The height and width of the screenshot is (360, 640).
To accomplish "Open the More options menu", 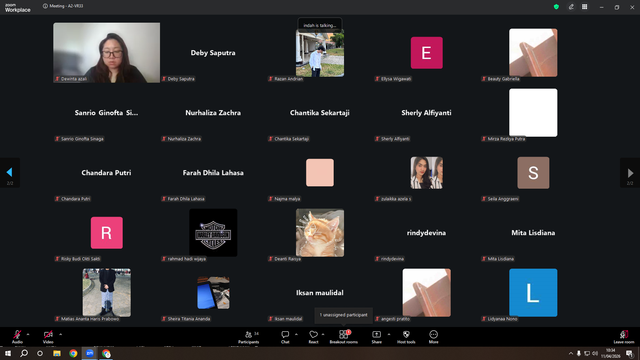I will coord(433,337).
